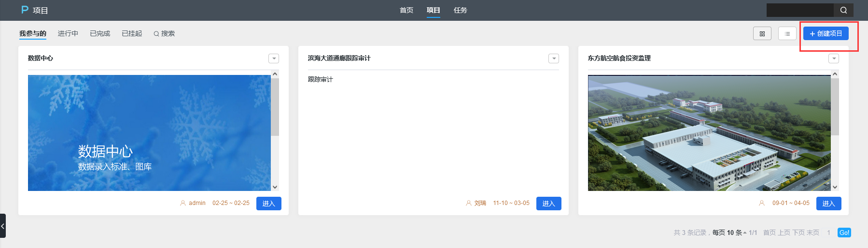This screenshot has width=868, height=248.
Task: Click Go! pagination button
Action: pos(844,233)
